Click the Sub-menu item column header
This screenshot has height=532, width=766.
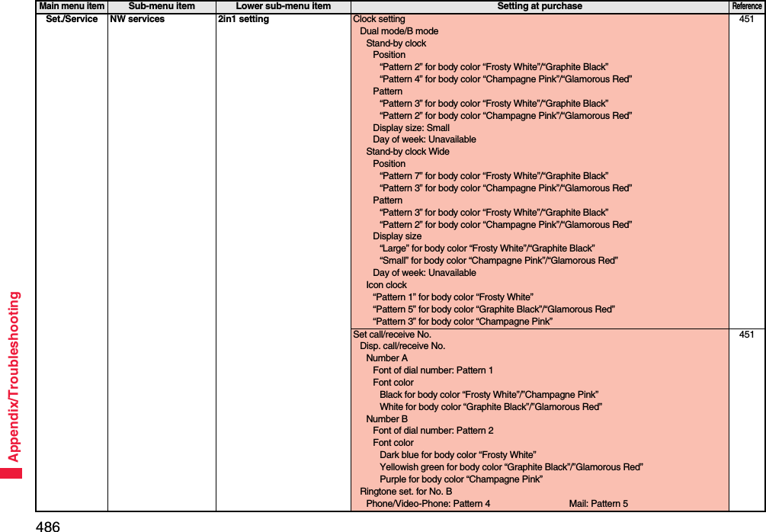pyautogui.click(x=161, y=6)
